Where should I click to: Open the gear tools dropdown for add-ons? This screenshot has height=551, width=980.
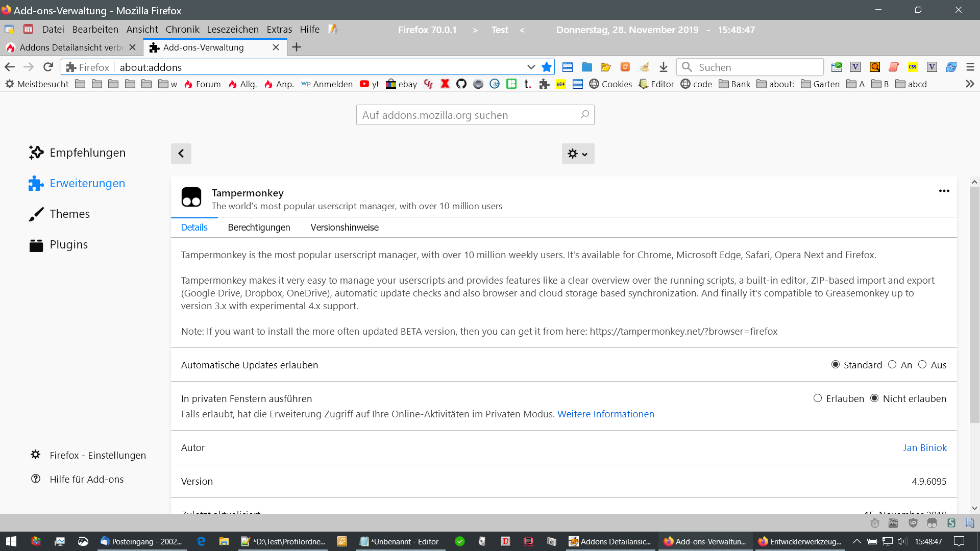[578, 154]
